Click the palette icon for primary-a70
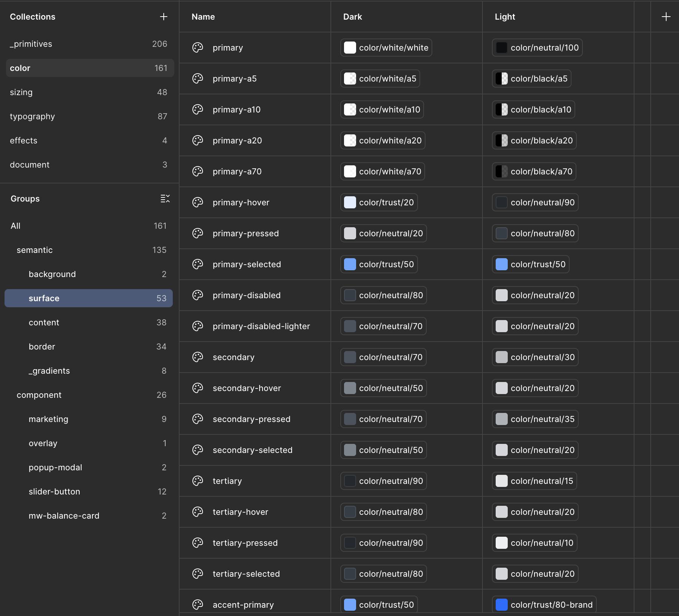 [198, 171]
